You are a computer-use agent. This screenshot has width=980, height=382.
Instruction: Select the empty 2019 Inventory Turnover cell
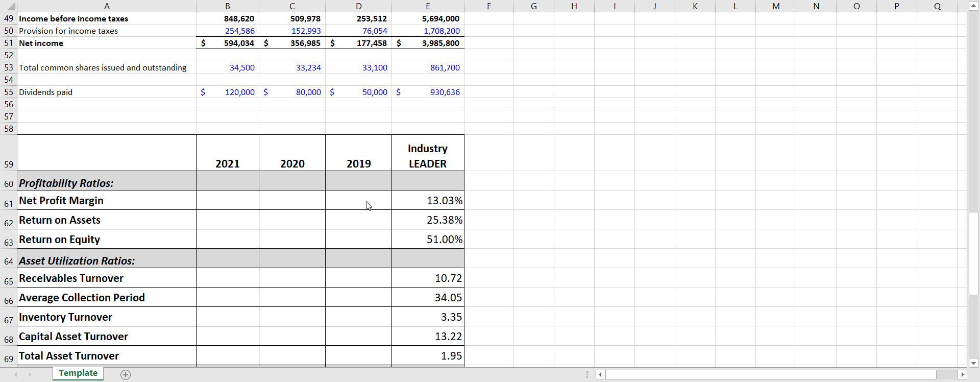pos(359,317)
